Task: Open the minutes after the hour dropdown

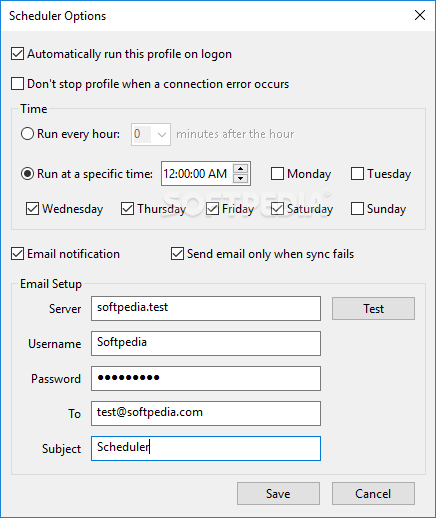Action: pos(151,134)
